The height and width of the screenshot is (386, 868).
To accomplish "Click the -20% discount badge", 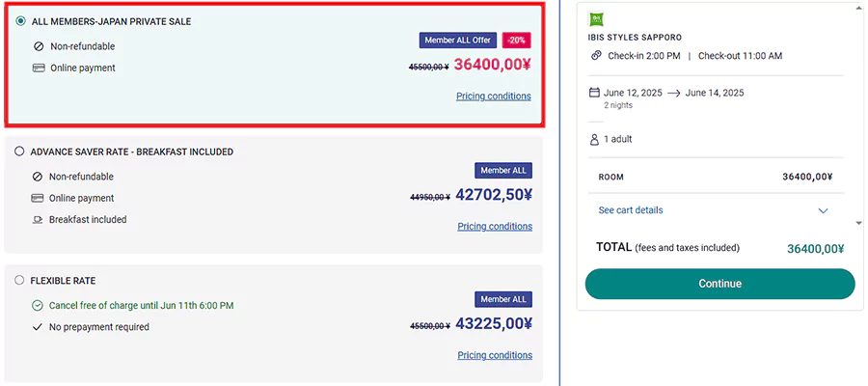I will click(x=516, y=41).
